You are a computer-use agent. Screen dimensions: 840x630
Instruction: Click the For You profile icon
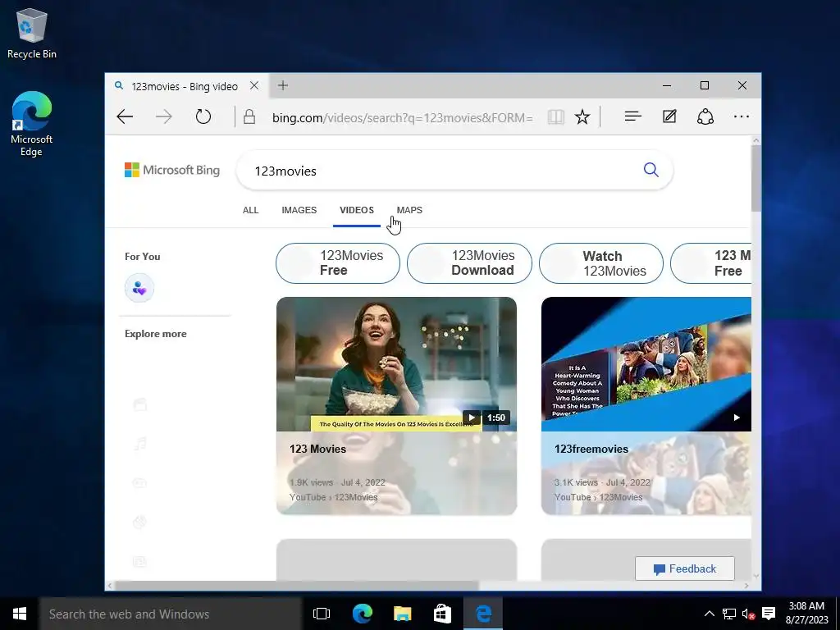coord(139,288)
